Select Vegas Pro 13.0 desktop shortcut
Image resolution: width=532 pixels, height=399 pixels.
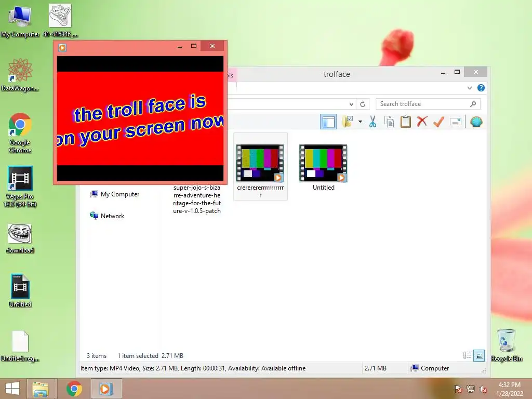(x=20, y=187)
